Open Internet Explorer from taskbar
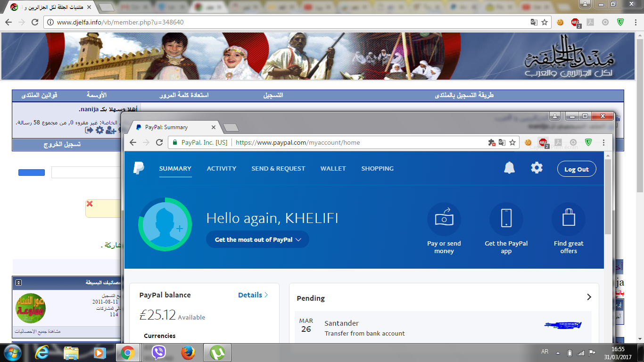Image resolution: width=644 pixels, height=362 pixels. click(x=43, y=353)
